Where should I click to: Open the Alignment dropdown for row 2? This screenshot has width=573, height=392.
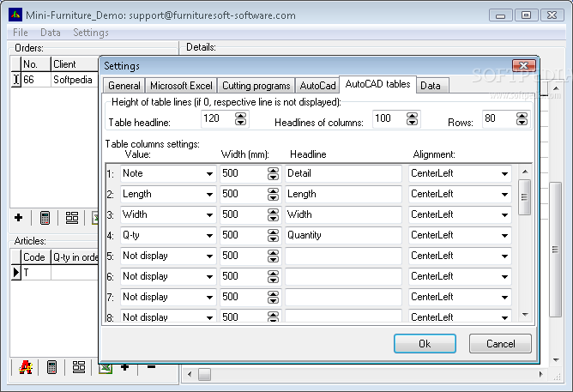[x=504, y=194]
